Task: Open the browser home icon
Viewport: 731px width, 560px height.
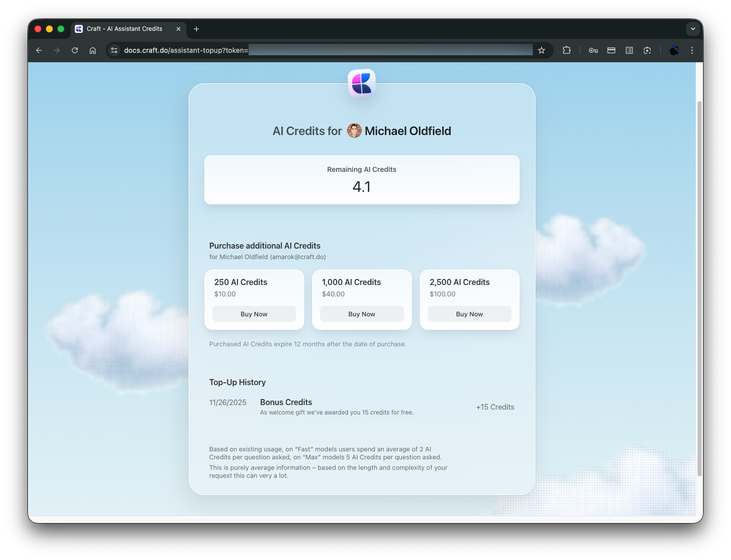Action: (93, 50)
